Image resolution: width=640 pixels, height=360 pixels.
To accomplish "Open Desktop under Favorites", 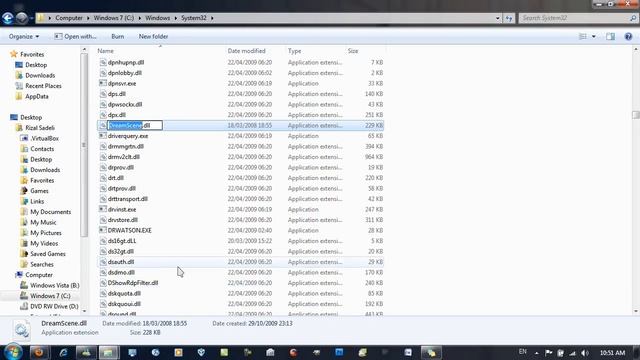I will (x=36, y=65).
